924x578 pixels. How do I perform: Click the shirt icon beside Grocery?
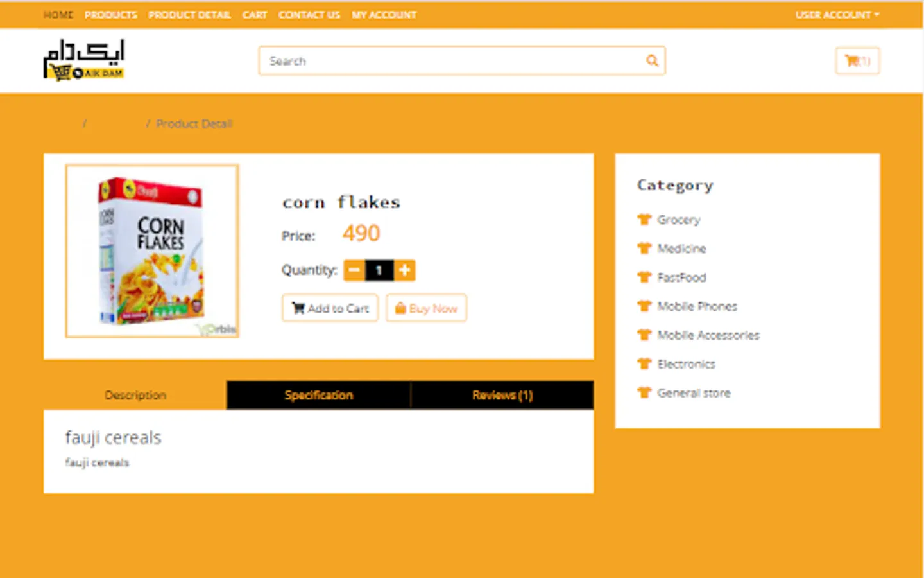coord(644,219)
